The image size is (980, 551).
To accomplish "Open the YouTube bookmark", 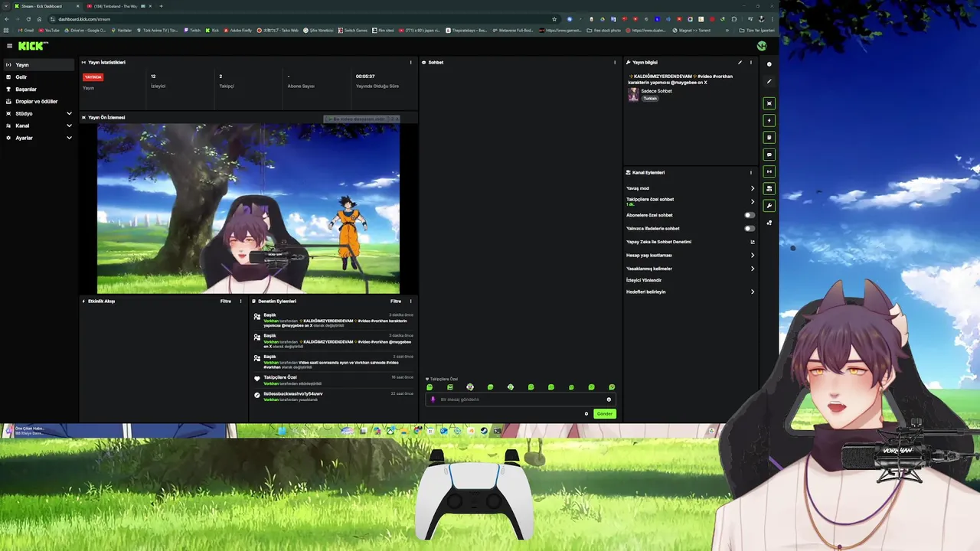I will point(49,31).
